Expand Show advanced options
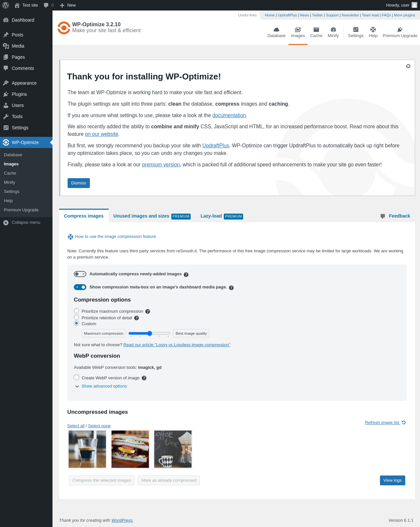This screenshot has width=420, height=527. click(x=104, y=386)
